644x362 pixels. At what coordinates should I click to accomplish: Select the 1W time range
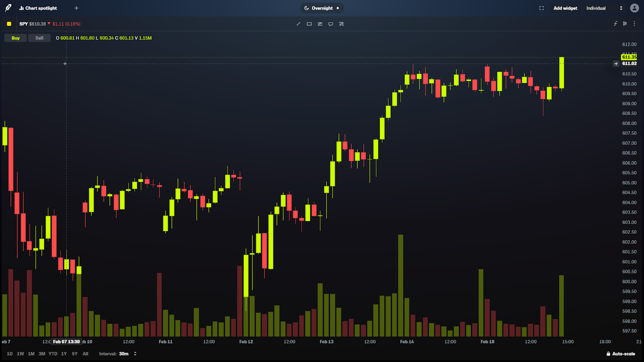(21, 354)
